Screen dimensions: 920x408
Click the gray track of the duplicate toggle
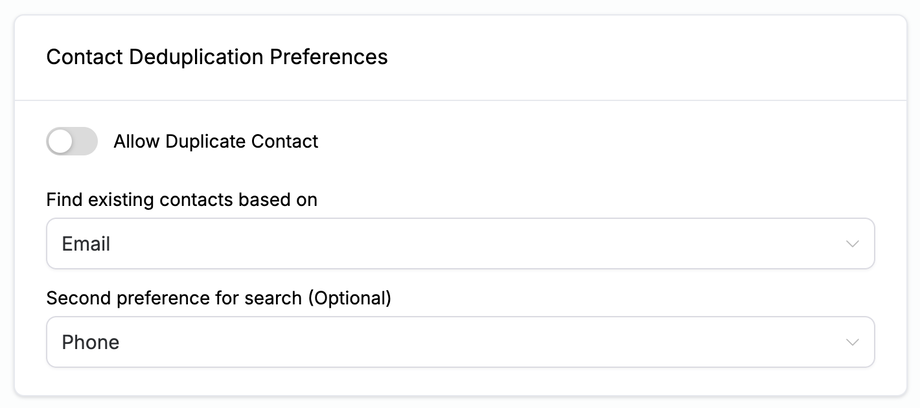tap(86, 142)
